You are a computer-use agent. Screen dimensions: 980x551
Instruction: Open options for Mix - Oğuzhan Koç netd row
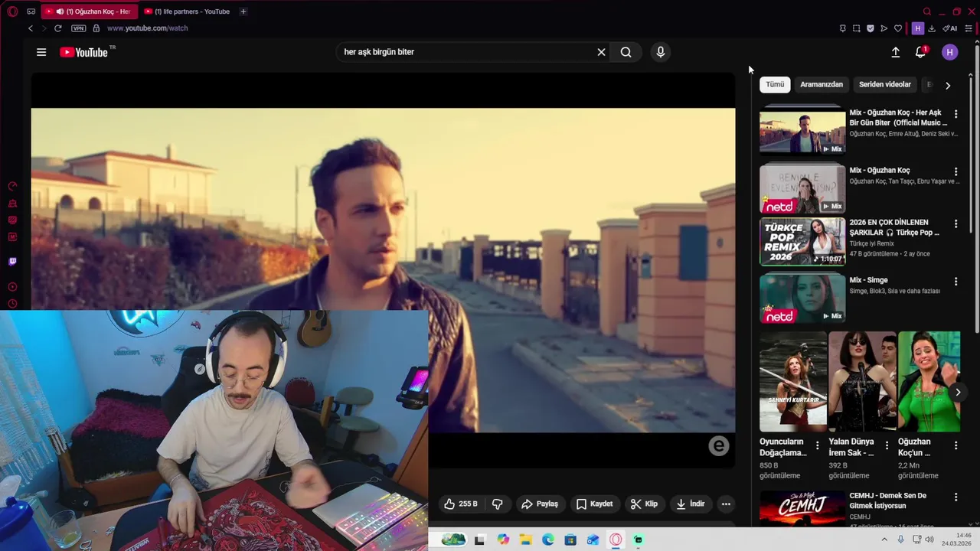(955, 171)
